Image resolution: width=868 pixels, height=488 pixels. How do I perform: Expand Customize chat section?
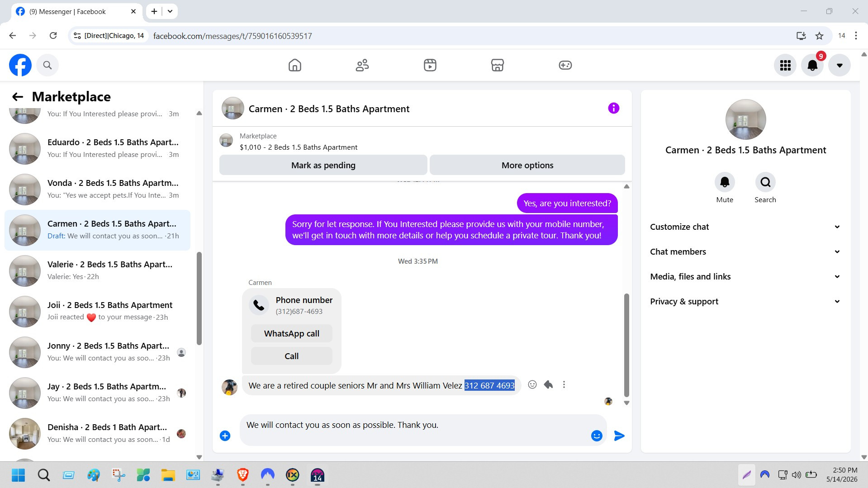click(x=745, y=227)
